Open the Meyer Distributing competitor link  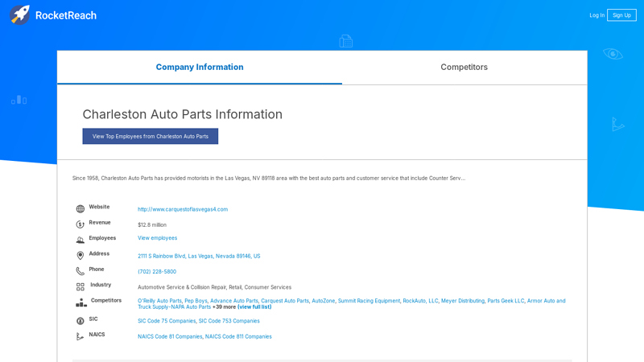tap(463, 301)
